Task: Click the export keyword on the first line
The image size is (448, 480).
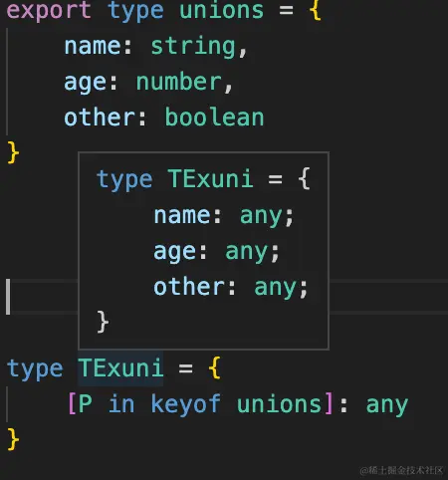Action: point(49,11)
